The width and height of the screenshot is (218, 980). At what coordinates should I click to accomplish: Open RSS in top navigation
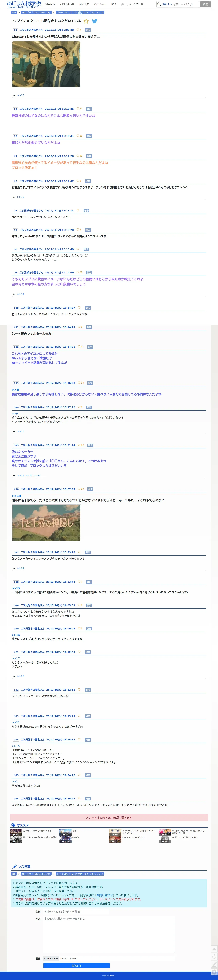(114, 4)
